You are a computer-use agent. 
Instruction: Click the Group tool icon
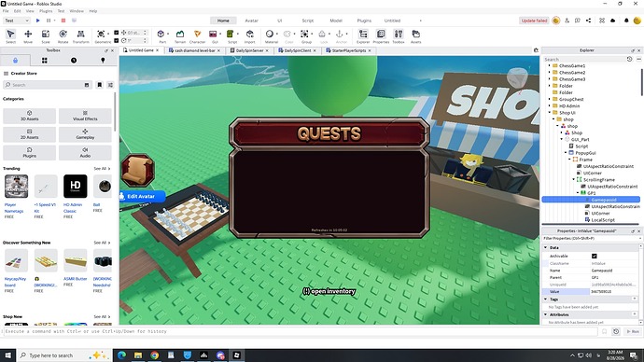point(304,35)
